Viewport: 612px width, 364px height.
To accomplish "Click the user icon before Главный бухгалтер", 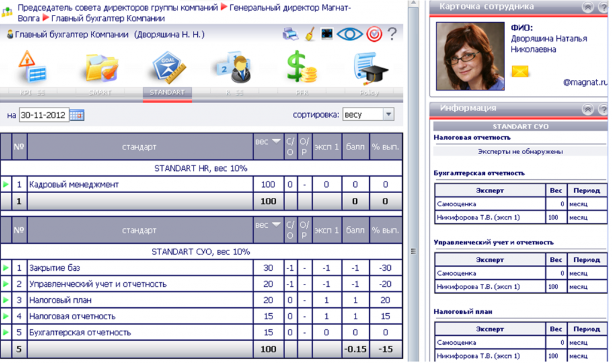I will pos(10,34).
